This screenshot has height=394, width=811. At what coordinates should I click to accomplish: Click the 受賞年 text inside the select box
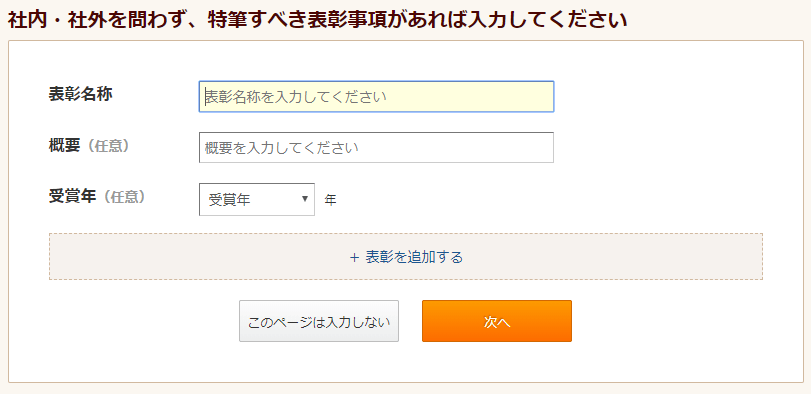coord(230,200)
